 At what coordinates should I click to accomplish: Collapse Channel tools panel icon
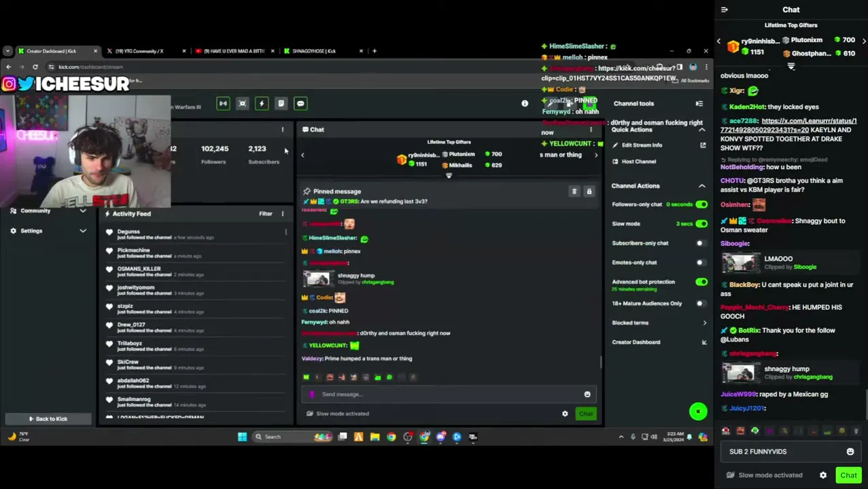coord(699,103)
